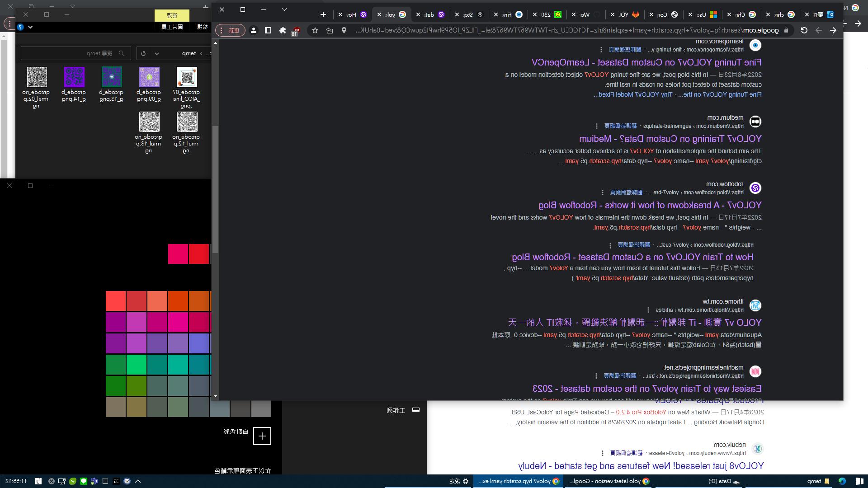The height and width of the screenshot is (488, 868).
Task: Click the learnopencv.com favicon
Action: 755,45
